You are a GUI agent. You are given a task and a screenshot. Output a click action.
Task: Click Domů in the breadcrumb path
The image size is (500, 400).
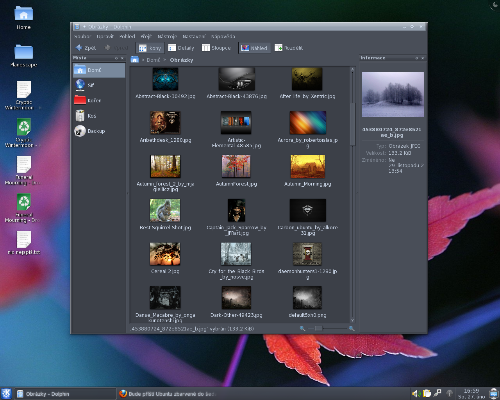[153, 60]
